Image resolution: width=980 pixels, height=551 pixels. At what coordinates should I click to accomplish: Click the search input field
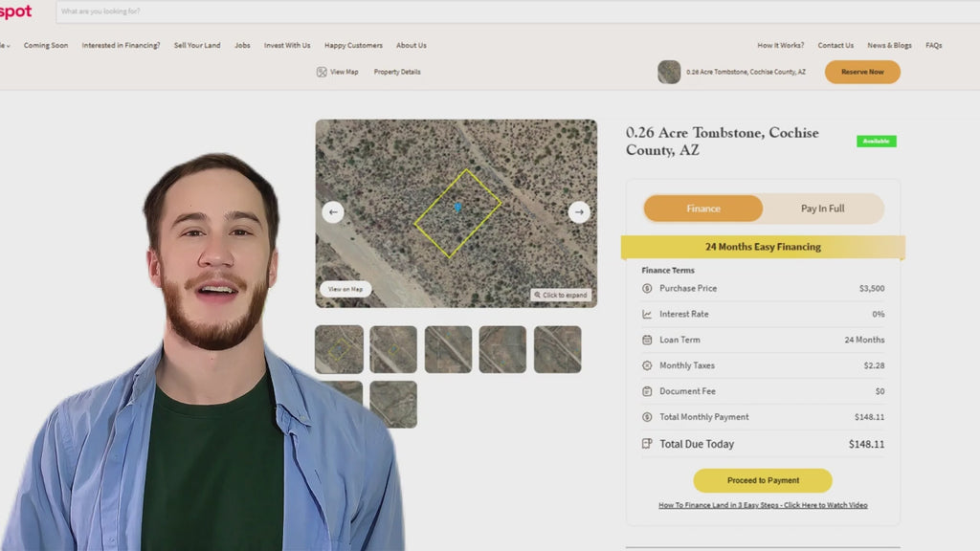point(383,11)
